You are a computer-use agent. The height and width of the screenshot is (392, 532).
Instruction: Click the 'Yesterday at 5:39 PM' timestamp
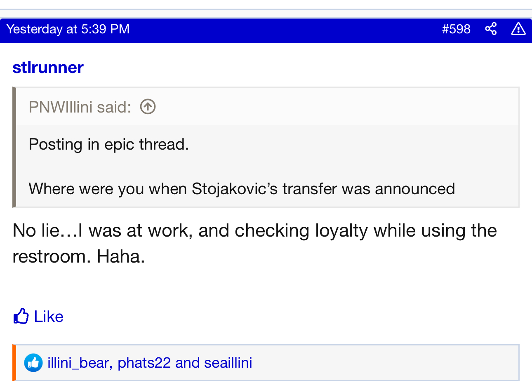tap(68, 29)
